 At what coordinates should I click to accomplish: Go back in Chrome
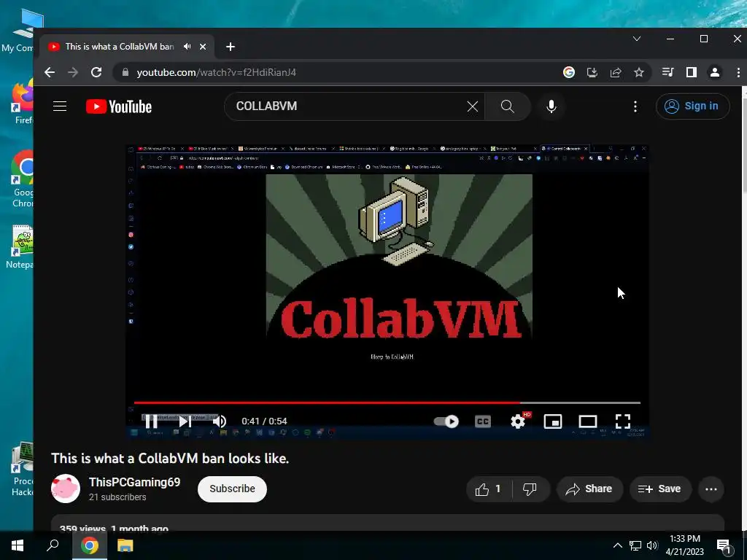tap(50, 72)
